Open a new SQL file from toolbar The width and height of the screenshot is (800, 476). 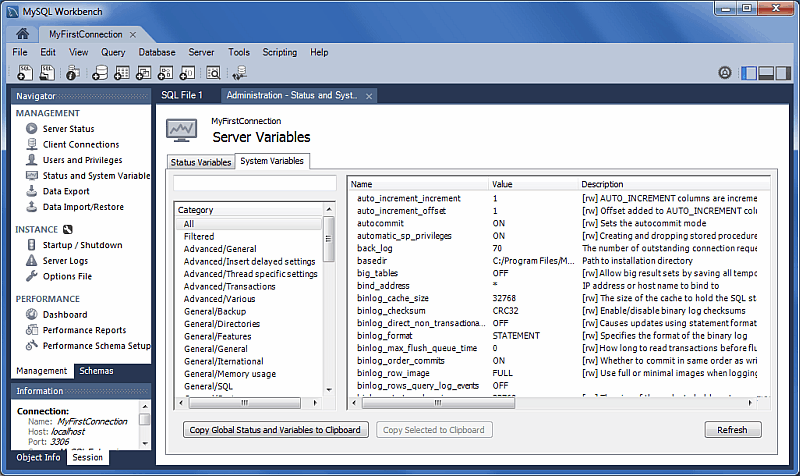point(24,73)
